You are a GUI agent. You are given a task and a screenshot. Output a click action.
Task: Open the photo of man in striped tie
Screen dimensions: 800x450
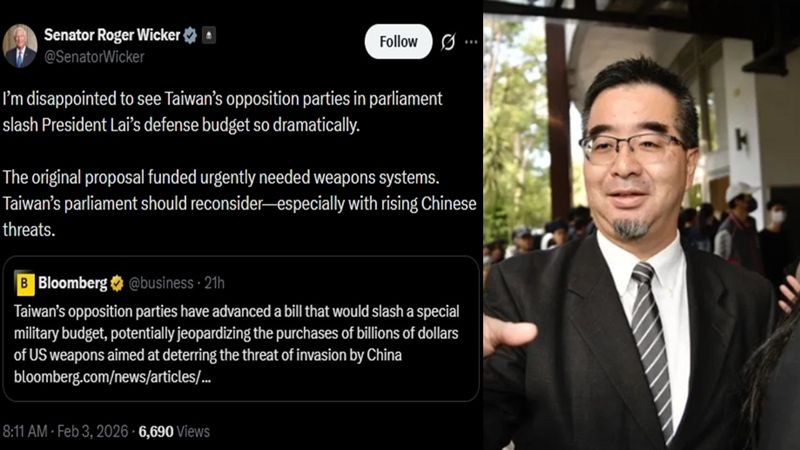click(642, 225)
